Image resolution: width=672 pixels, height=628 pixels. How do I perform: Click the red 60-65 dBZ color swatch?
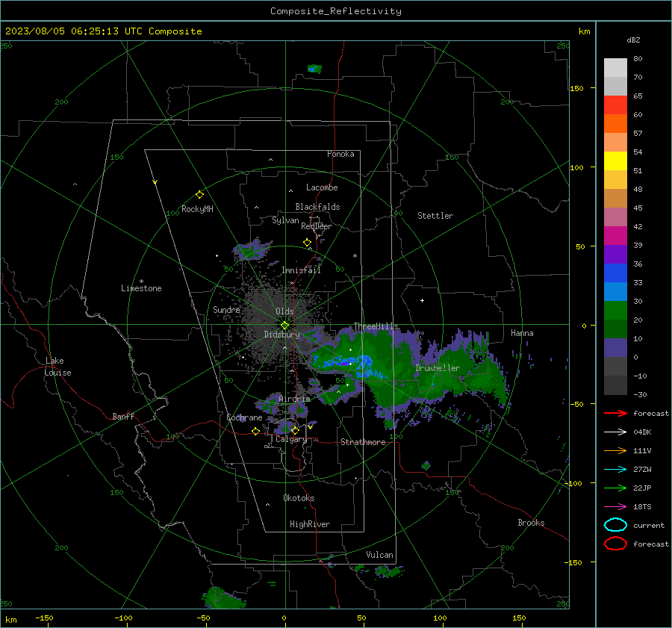[x=615, y=105]
